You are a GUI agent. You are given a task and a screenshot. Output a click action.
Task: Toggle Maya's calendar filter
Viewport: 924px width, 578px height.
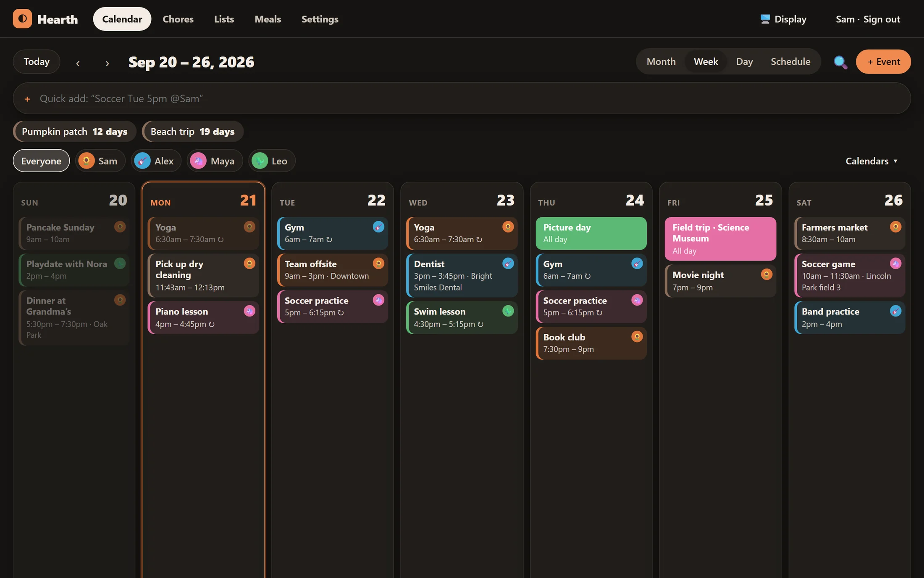215,161
